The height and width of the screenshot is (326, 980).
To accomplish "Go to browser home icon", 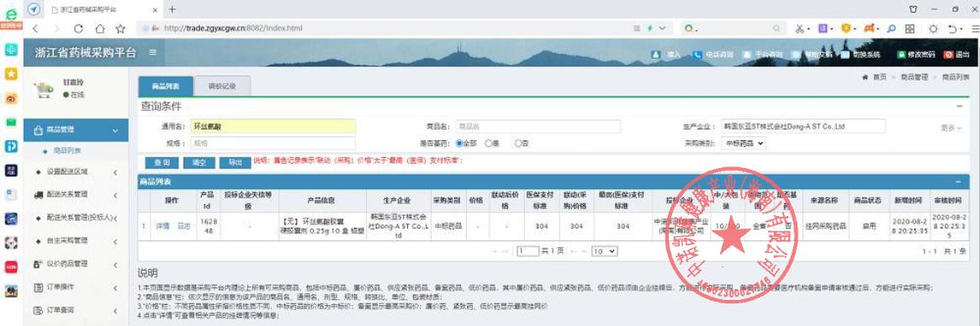I will (99, 29).
